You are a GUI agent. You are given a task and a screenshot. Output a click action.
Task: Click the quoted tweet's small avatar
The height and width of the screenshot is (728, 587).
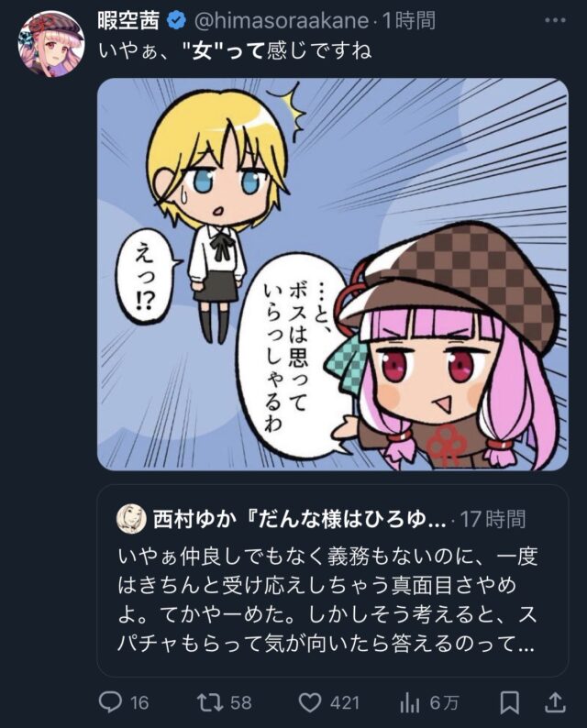(131, 519)
